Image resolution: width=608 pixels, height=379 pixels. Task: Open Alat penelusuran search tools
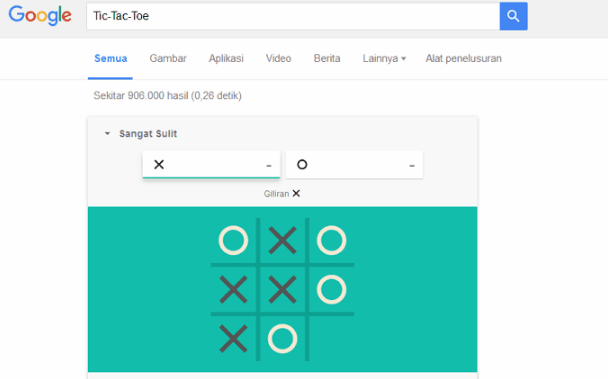click(x=463, y=59)
